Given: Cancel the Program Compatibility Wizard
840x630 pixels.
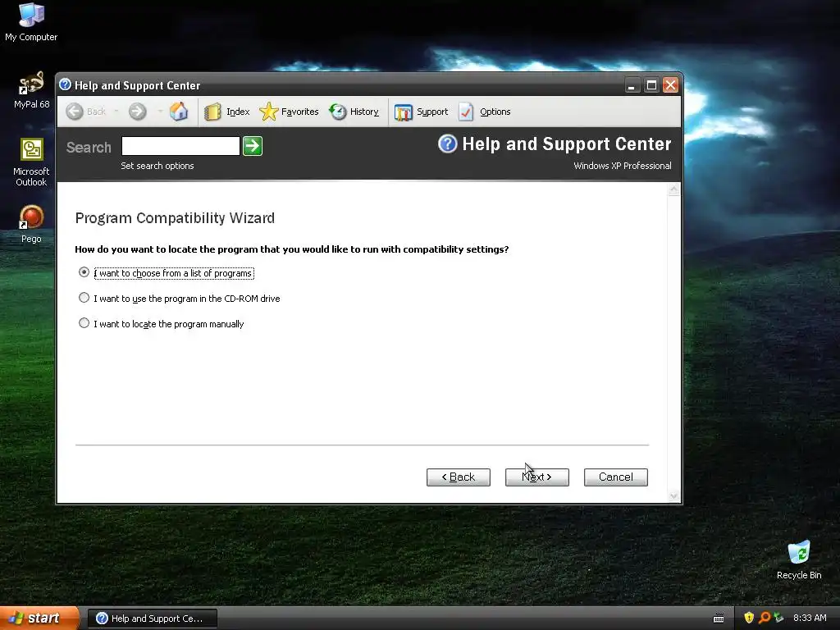Looking at the screenshot, I should tap(615, 477).
